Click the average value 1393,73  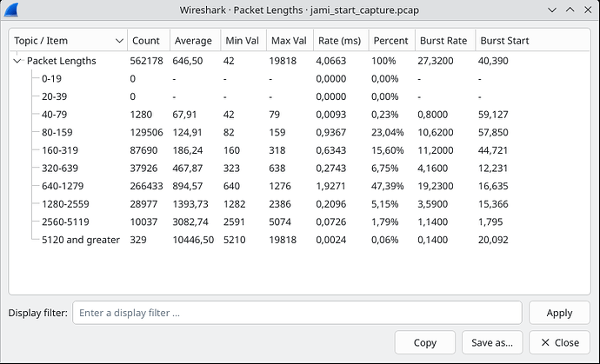[x=190, y=204]
